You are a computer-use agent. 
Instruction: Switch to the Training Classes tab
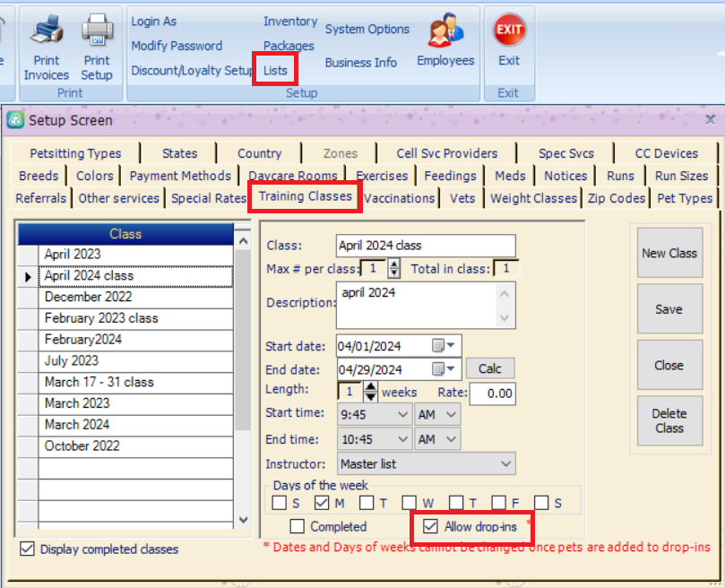tap(306, 196)
